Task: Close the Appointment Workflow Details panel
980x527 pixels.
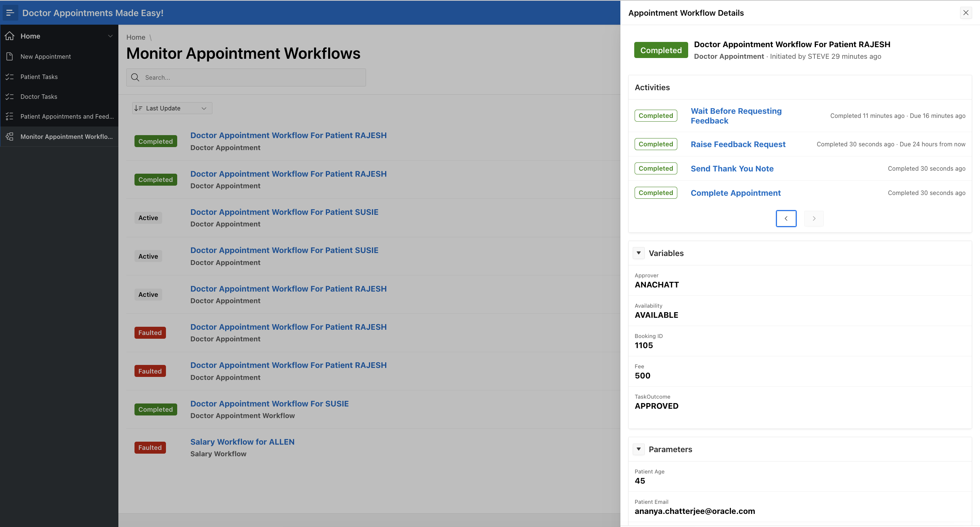Action: click(965, 13)
